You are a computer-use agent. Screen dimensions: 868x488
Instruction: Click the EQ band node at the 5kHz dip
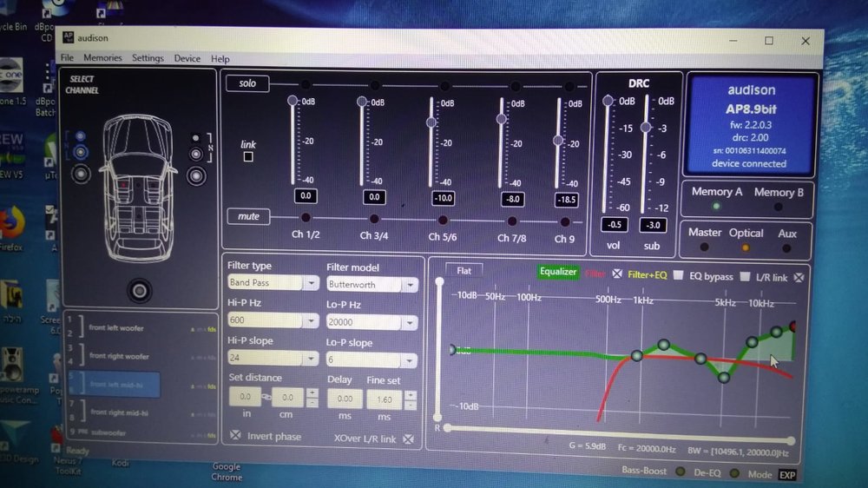pyautogui.click(x=724, y=378)
